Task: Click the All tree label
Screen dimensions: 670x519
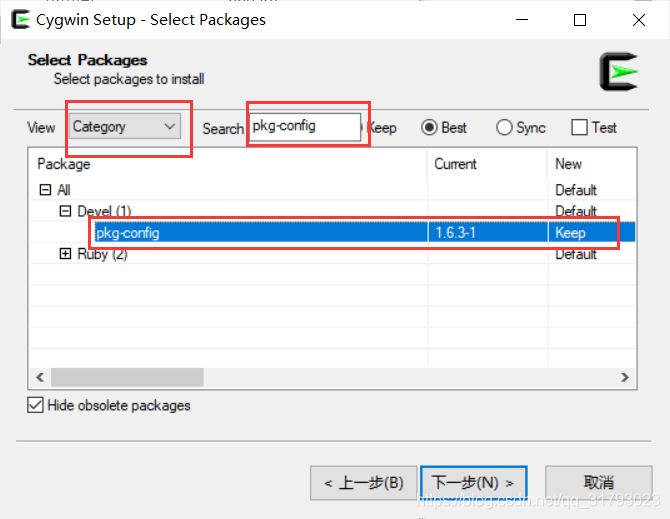Action: point(64,190)
